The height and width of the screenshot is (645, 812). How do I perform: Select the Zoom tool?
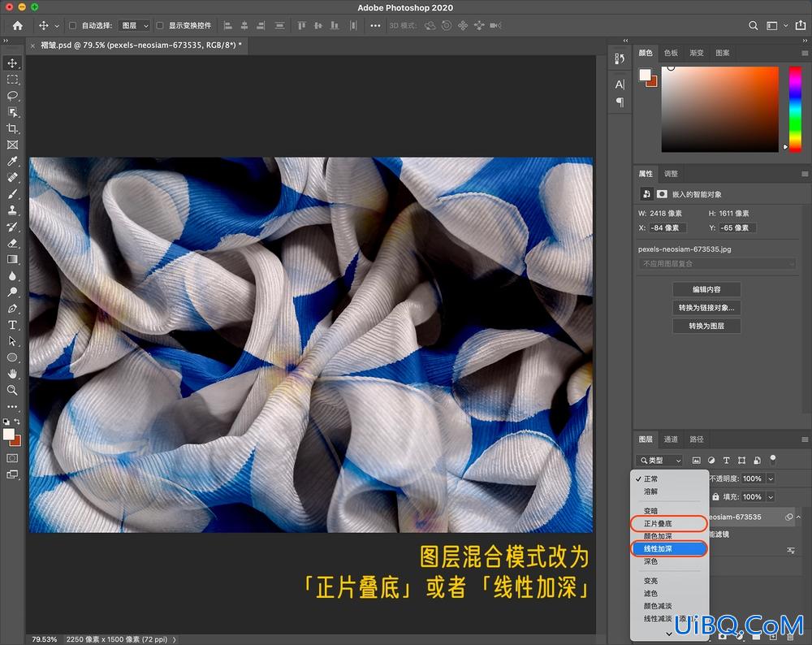[x=12, y=390]
